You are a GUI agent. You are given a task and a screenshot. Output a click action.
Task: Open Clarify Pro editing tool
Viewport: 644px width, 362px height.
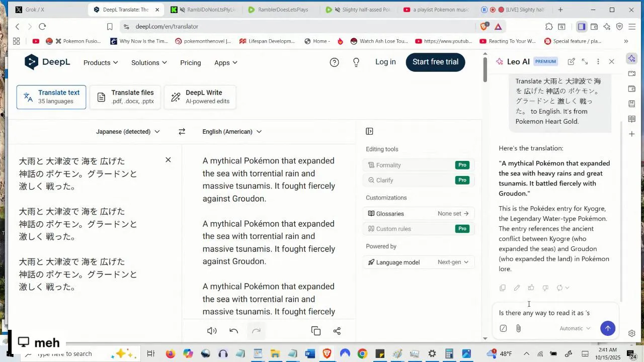(419, 180)
